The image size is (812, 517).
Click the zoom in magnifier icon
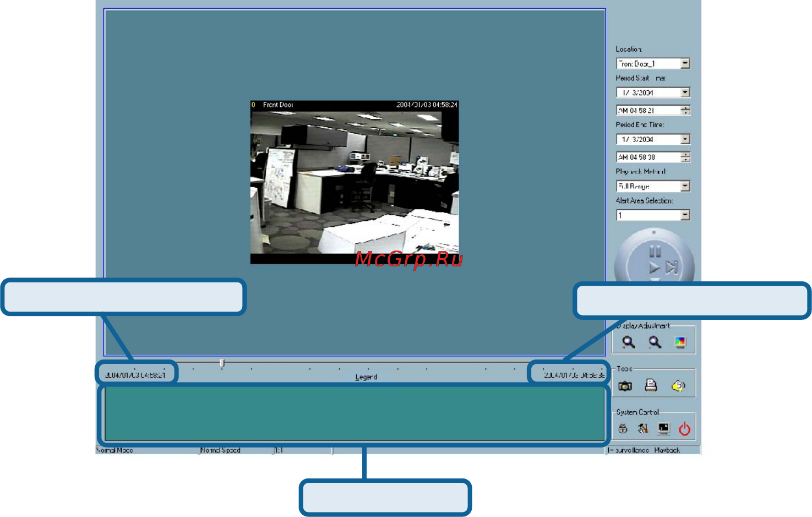(x=628, y=342)
